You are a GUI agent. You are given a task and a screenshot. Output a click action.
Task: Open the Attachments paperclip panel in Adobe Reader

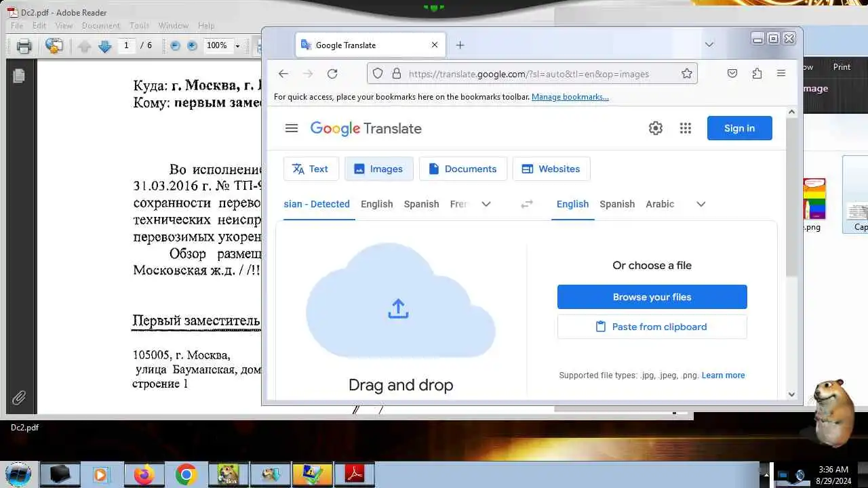tap(19, 398)
